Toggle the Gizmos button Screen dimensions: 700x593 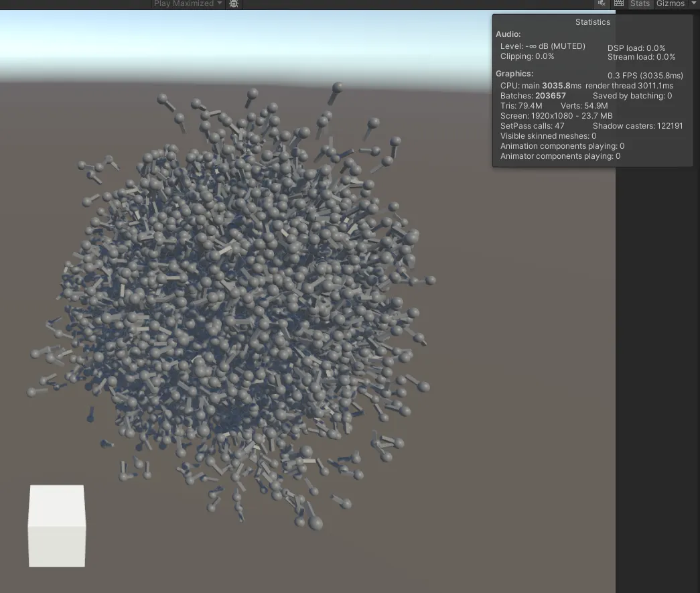pyautogui.click(x=670, y=3)
